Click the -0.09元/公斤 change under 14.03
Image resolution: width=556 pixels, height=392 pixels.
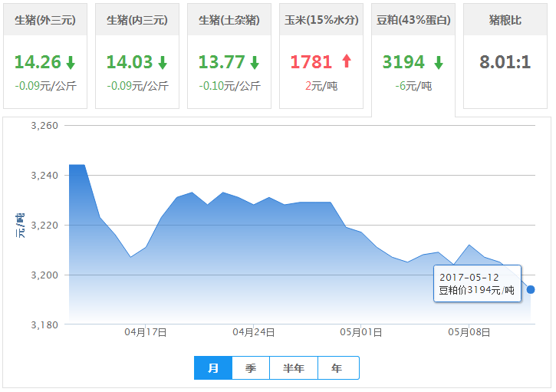[137, 86]
